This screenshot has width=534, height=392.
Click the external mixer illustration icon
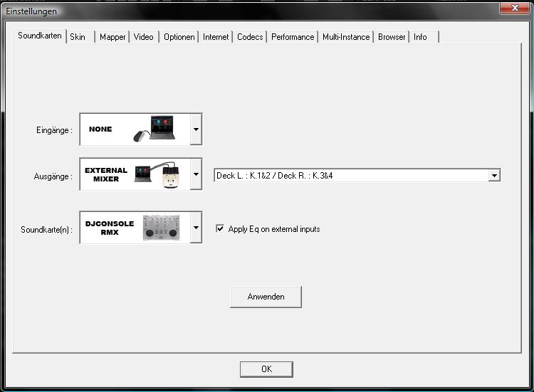click(157, 175)
